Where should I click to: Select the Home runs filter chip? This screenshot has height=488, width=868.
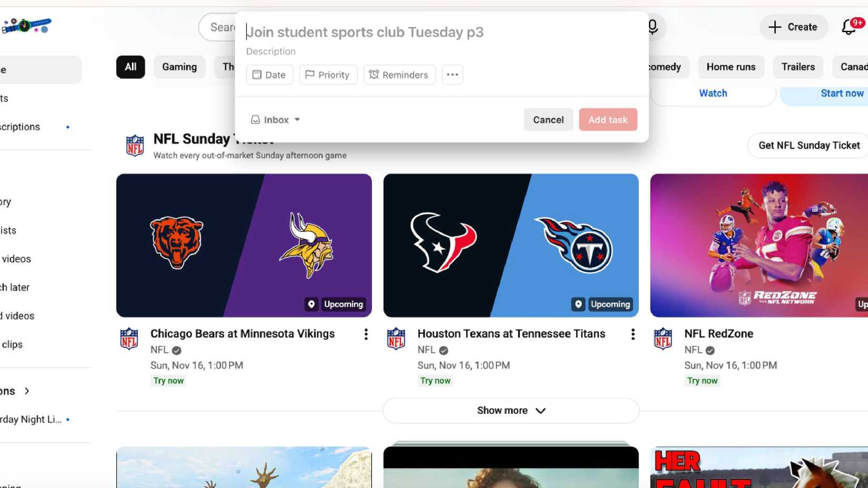pyautogui.click(x=731, y=67)
